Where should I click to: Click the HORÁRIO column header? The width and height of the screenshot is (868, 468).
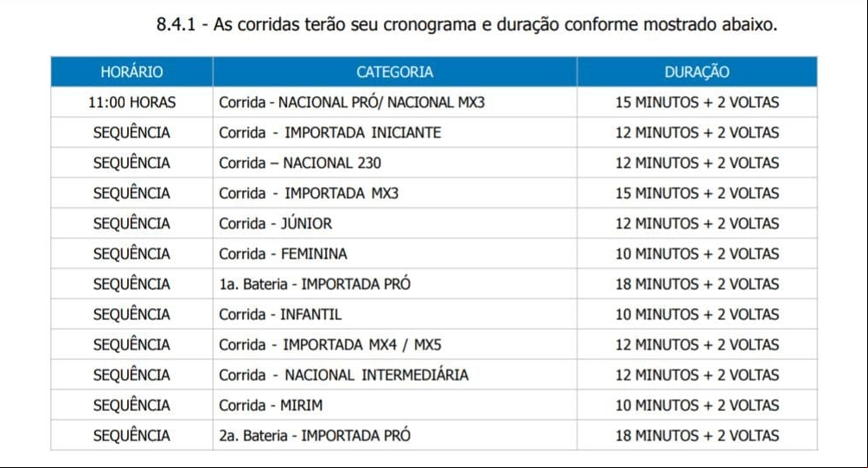click(131, 72)
